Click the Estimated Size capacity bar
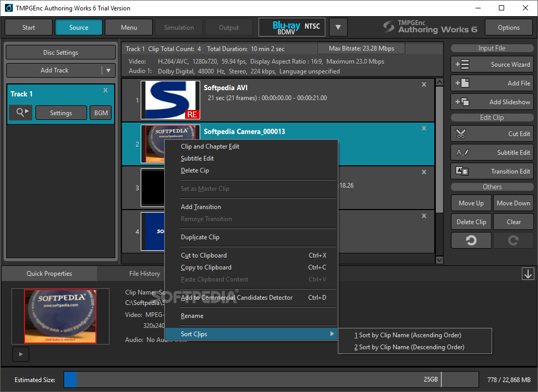Screen dimensions: 538x392 point(271,379)
